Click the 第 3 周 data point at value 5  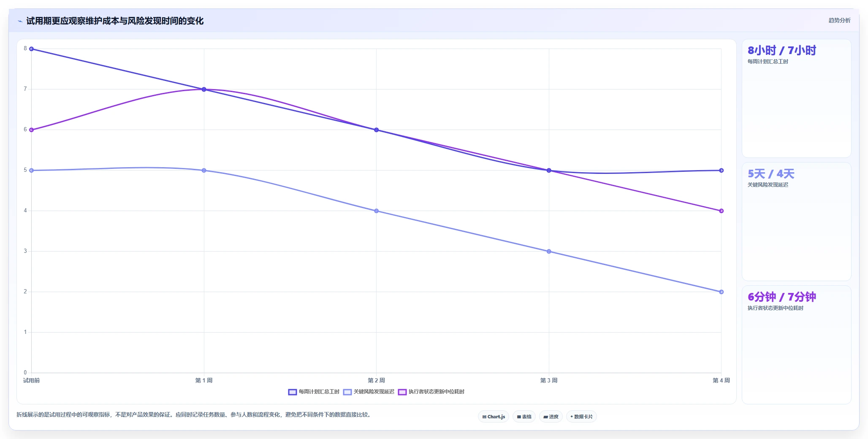point(549,171)
